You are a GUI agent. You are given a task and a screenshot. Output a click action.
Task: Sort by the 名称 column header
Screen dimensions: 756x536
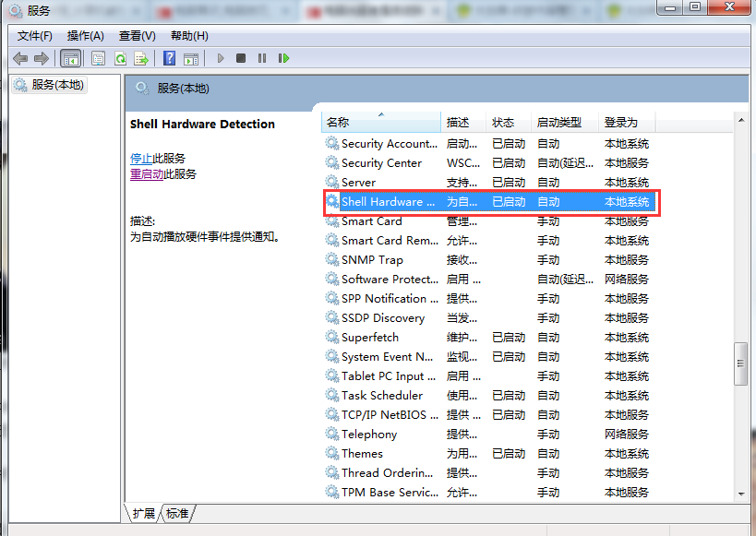(381, 123)
